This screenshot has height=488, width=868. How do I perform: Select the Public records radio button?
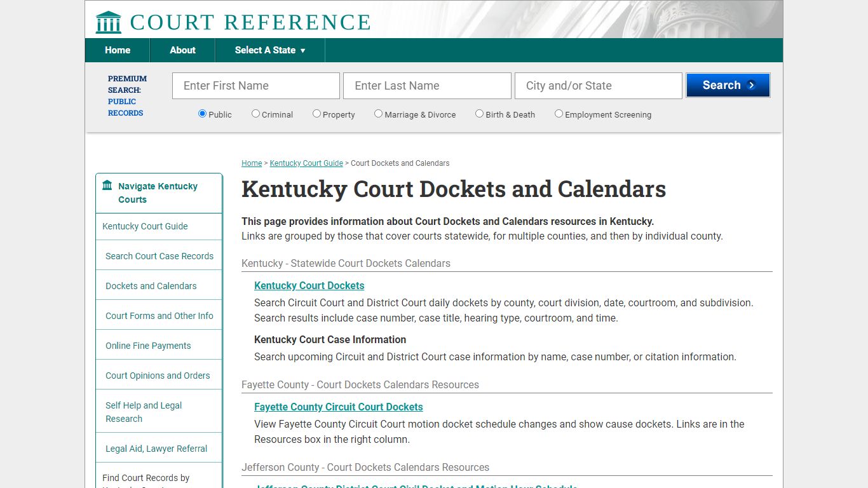point(202,113)
